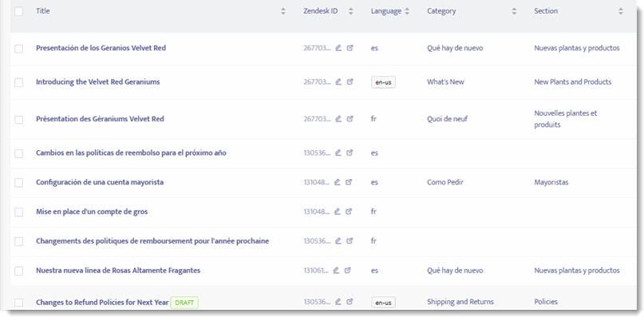Open Changes to Refund Policies external link icon
Screen dimensions: 644x317
[x=350, y=302]
